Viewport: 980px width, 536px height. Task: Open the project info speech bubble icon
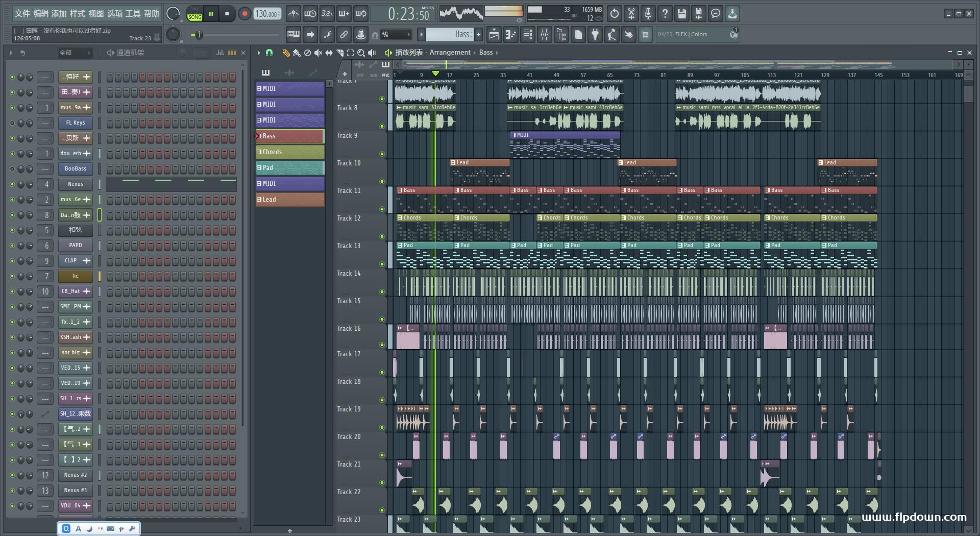[716, 14]
